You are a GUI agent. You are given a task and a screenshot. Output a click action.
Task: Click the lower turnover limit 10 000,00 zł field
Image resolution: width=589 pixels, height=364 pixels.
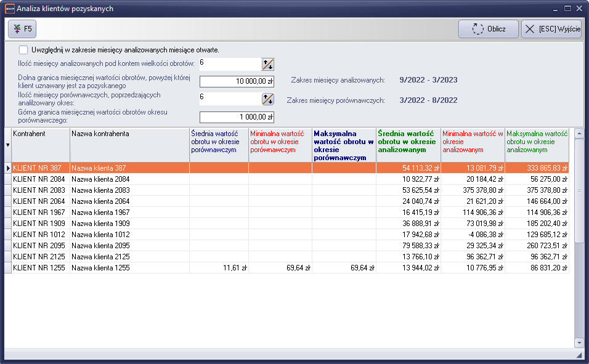(x=237, y=81)
